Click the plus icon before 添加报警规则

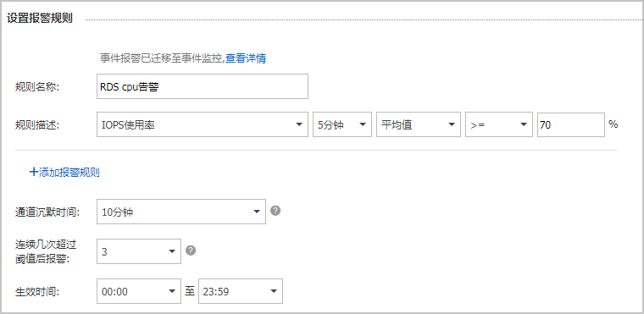pos(34,173)
